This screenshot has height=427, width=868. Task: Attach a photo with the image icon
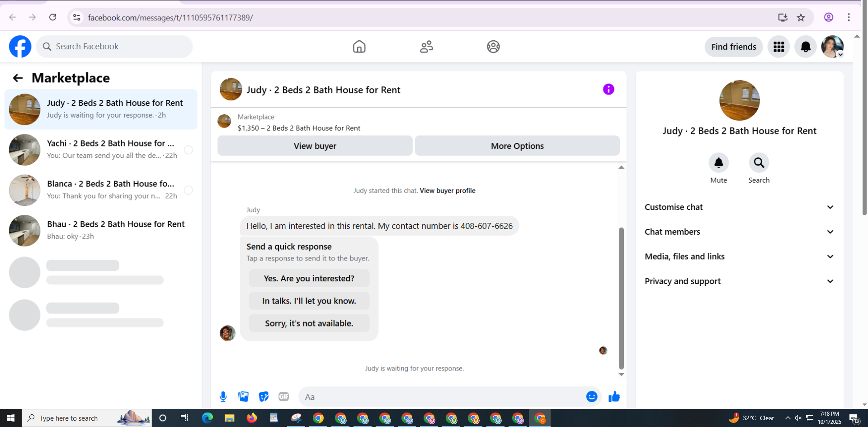243,397
